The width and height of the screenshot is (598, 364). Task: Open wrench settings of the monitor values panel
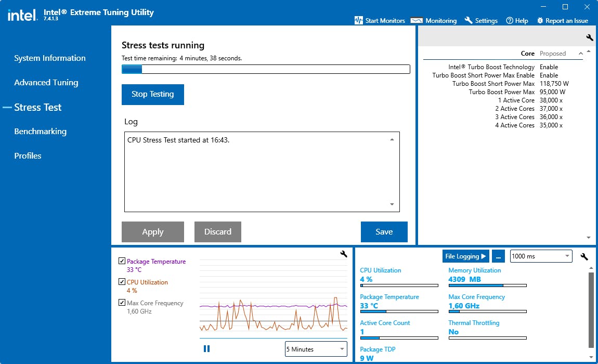click(584, 256)
